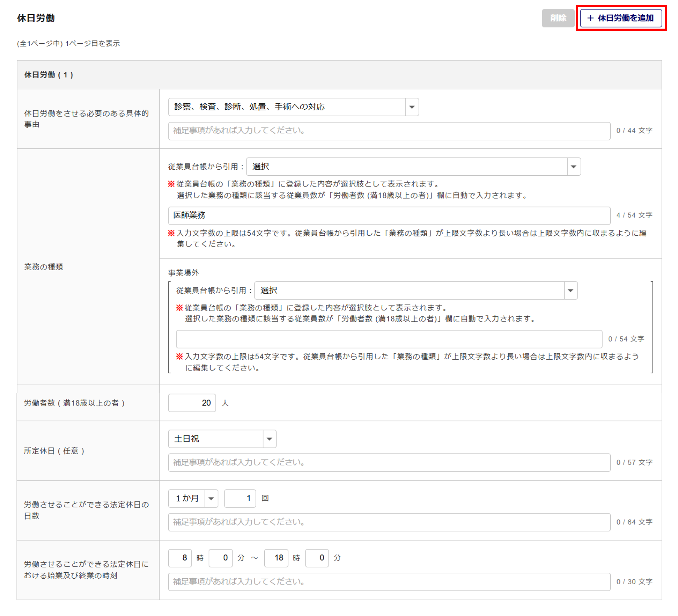Click 始業及び終業の時刻 supplementary notes field
The width and height of the screenshot is (678, 616).
(389, 582)
